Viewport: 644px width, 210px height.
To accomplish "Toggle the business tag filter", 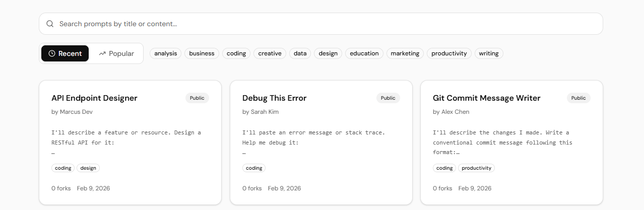I will pos(202,53).
